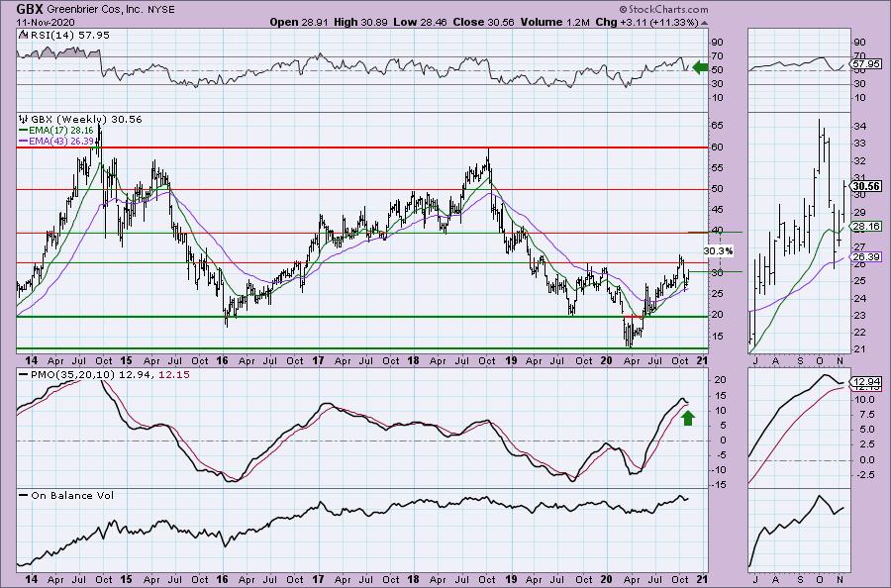Click the boxed 12.94 PMO value tag
This screenshot has height=588, width=891.
867,382
